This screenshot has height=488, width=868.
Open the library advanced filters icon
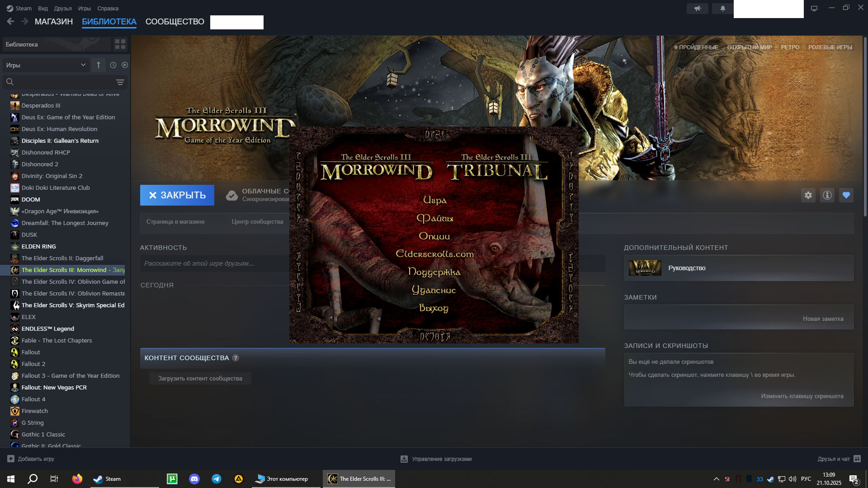click(x=120, y=82)
